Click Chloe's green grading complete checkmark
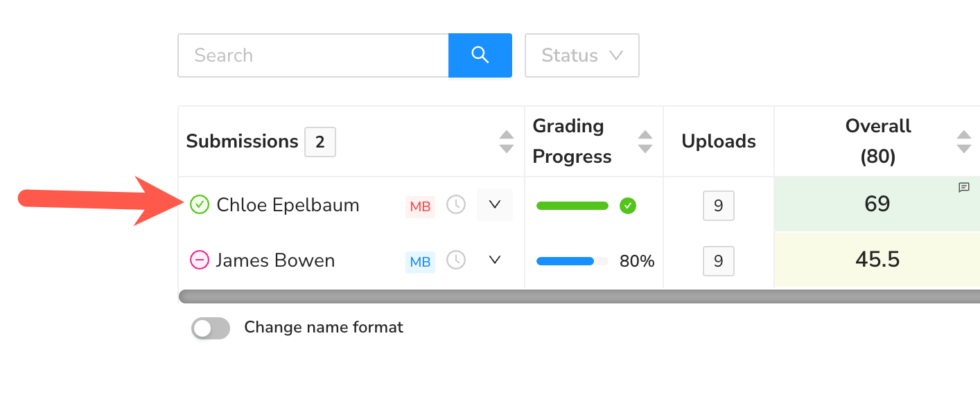Screen dimensions: 980x417 (627, 206)
